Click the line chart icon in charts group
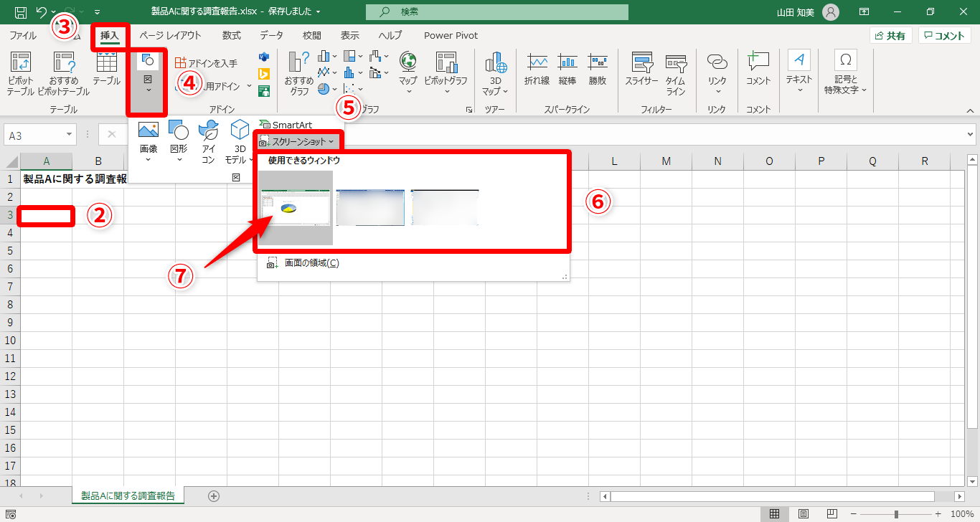The width and height of the screenshot is (980, 522). [x=324, y=72]
